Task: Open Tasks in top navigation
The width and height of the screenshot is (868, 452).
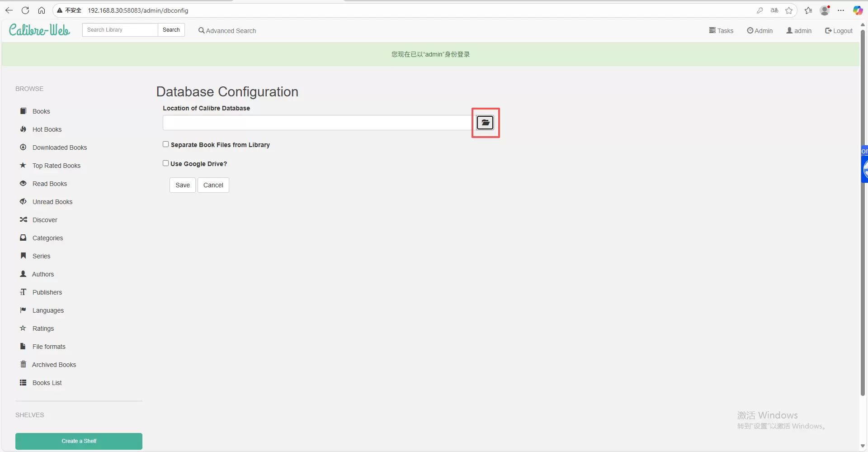Action: pos(721,31)
